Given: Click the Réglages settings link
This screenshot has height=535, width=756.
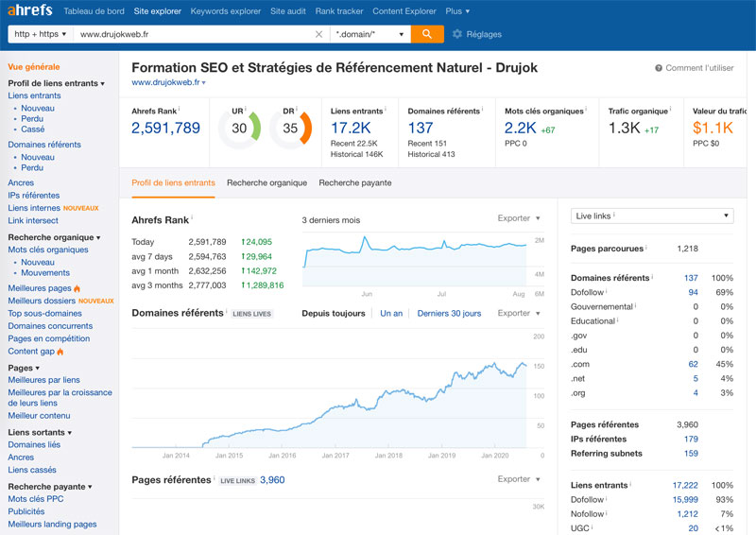Looking at the screenshot, I should coord(484,34).
